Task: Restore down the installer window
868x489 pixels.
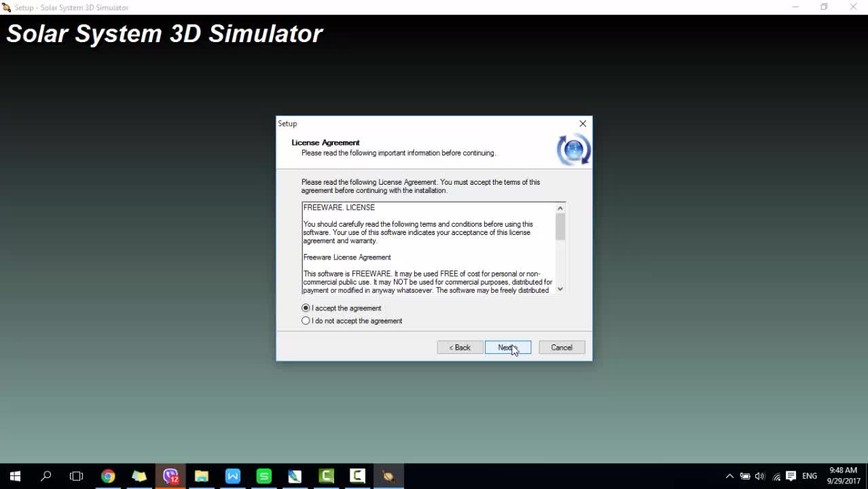Action: coord(824,7)
